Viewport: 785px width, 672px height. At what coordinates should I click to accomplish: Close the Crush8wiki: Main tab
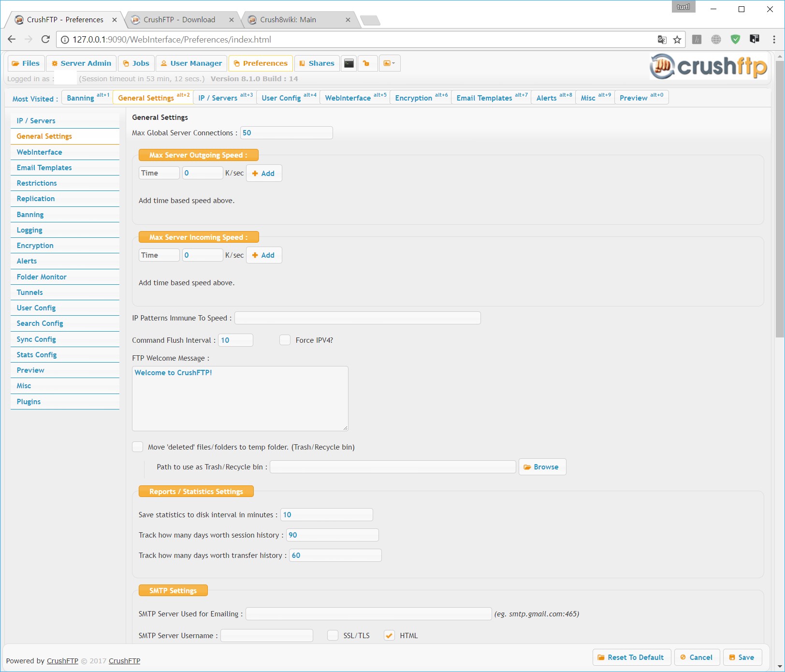pos(348,20)
